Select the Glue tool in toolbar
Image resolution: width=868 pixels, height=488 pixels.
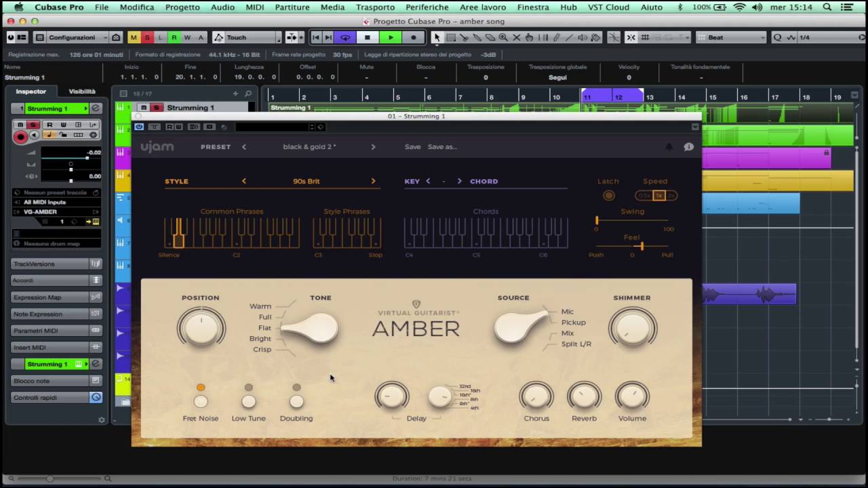tap(477, 37)
